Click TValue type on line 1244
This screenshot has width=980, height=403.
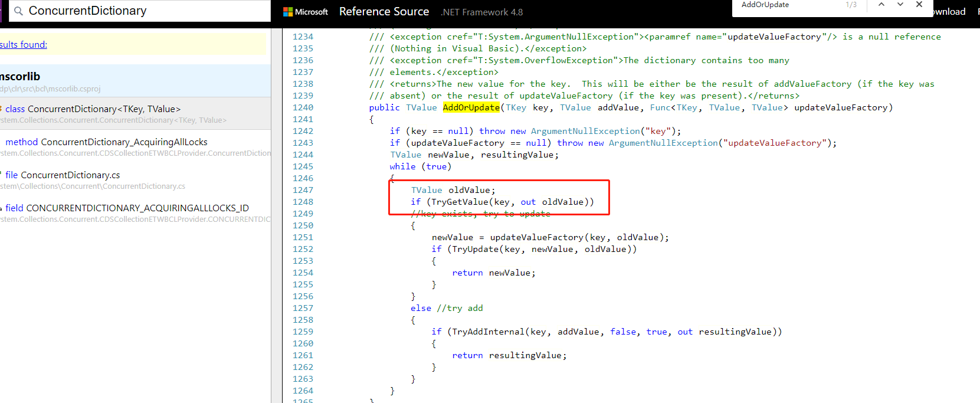tap(405, 155)
